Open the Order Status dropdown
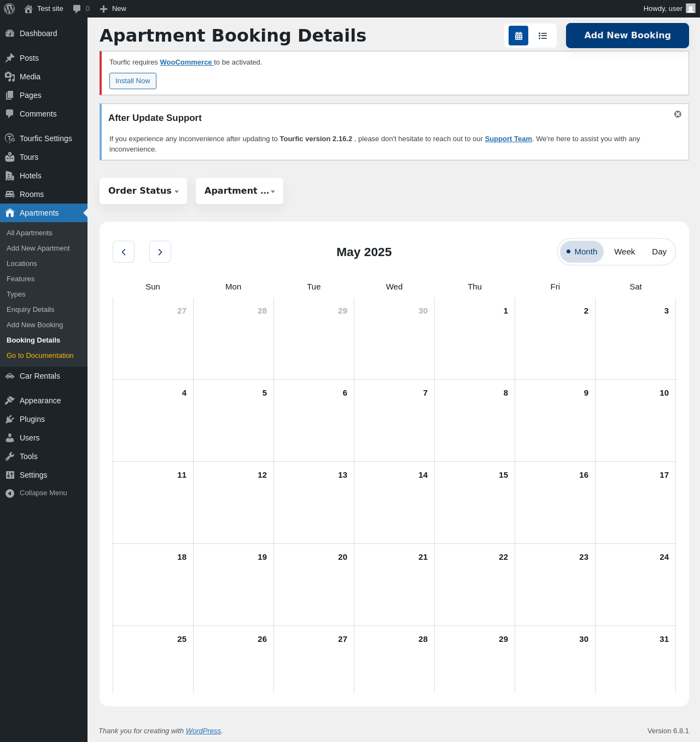The image size is (700, 742). click(x=143, y=191)
